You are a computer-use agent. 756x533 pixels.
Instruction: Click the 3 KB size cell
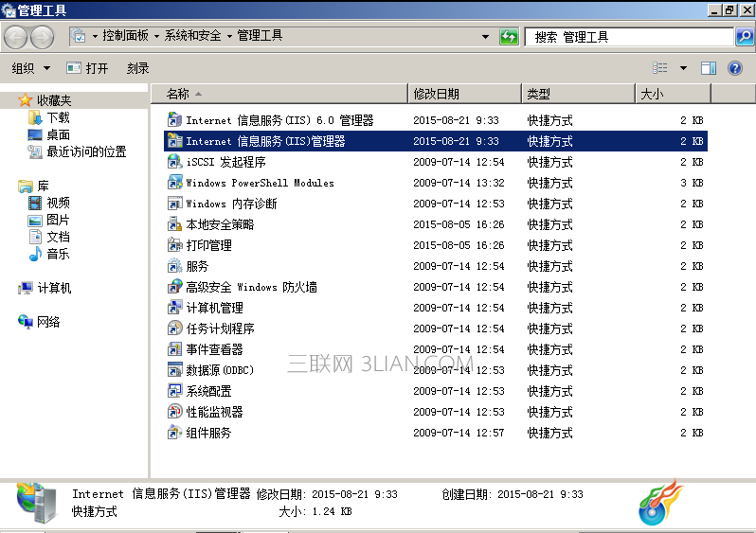coord(692,183)
